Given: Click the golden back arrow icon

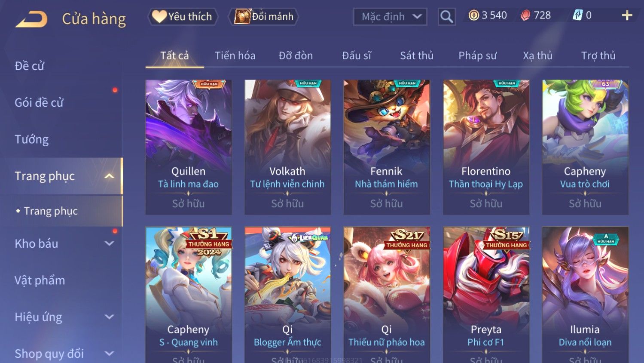Looking at the screenshot, I should coord(31,19).
